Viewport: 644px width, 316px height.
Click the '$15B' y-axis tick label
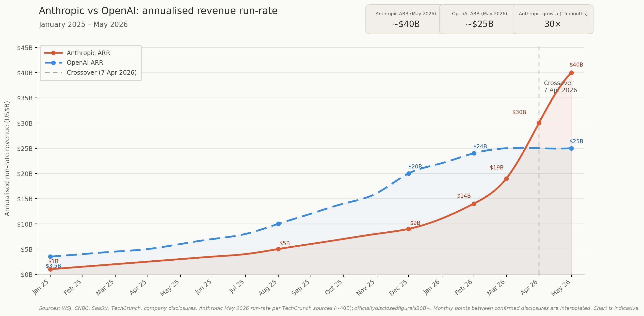point(25,199)
